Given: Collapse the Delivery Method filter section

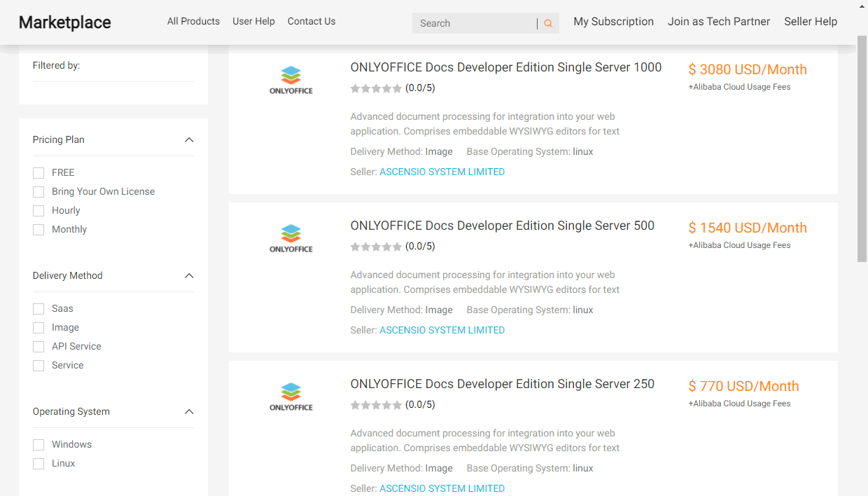Looking at the screenshot, I should point(189,276).
